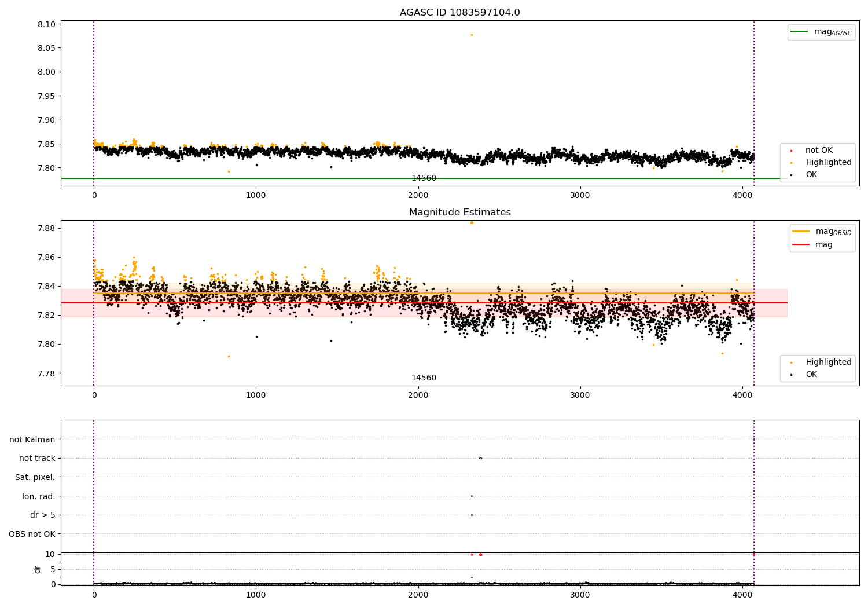Click the 7.86 y-axis tick label
868x608 pixels.
tap(47, 257)
